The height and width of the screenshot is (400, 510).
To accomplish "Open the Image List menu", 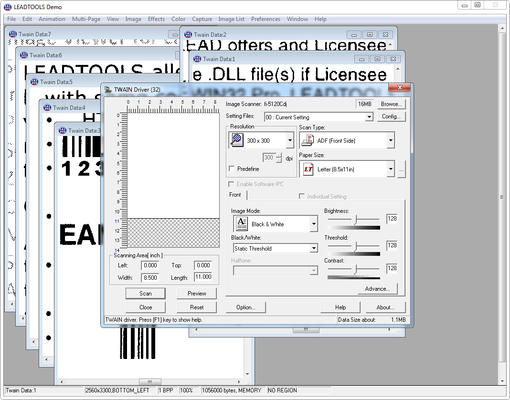I will [x=231, y=19].
